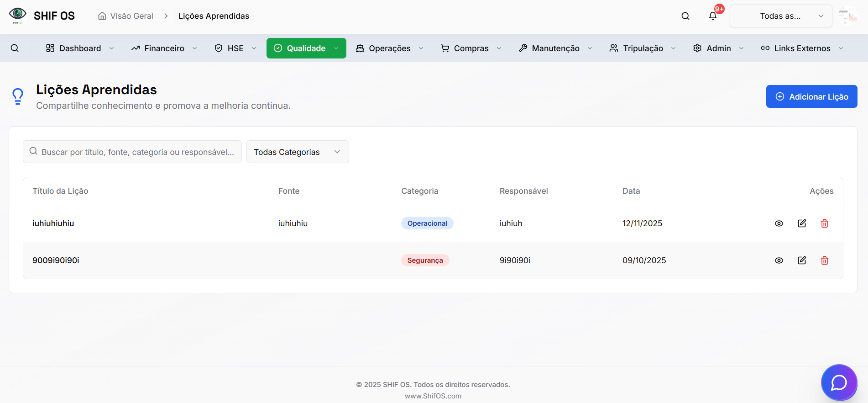Click the user avatar in header
Screen dimensions: 868x403
pyautogui.click(x=848, y=16)
